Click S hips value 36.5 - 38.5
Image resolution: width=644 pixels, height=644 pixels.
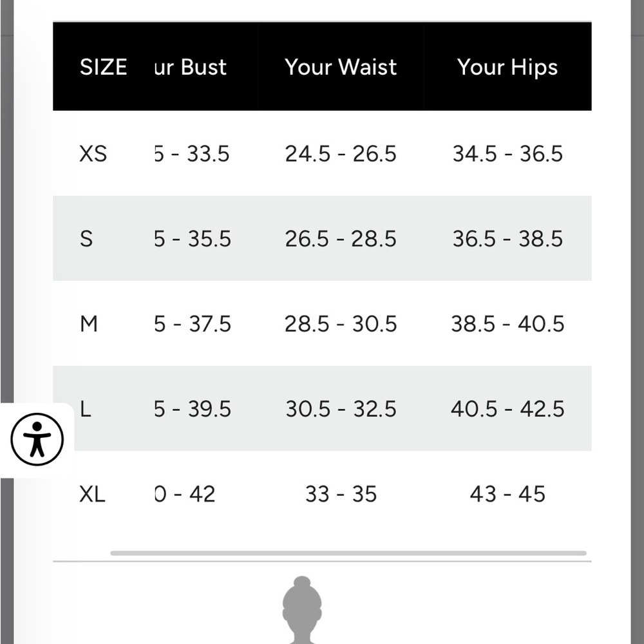507,239
